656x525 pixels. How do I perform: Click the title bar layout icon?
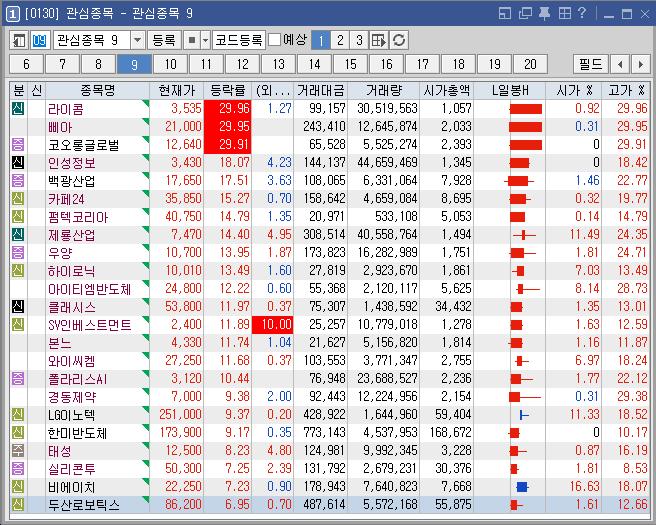click(505, 13)
